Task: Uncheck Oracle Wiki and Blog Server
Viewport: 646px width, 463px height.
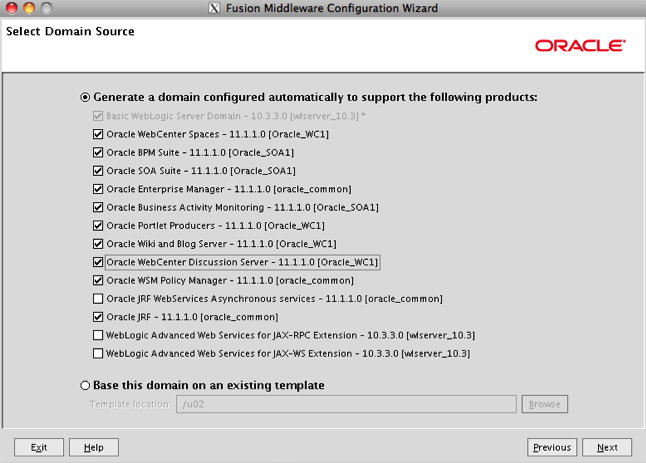Action: coord(98,243)
